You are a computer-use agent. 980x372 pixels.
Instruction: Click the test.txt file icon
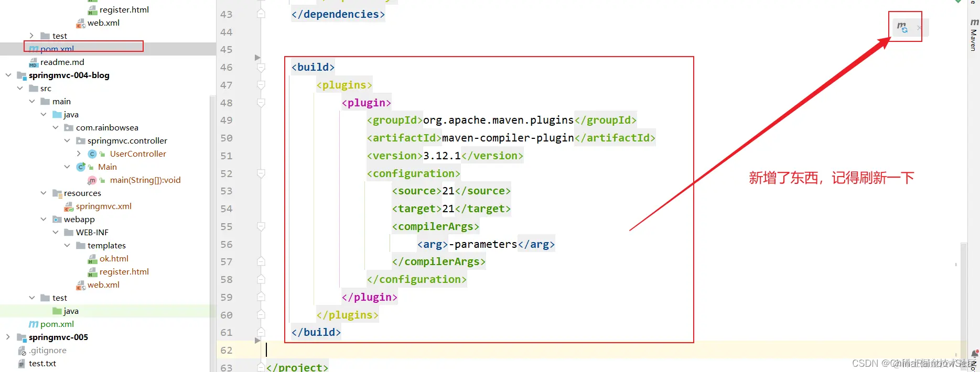pos(22,364)
